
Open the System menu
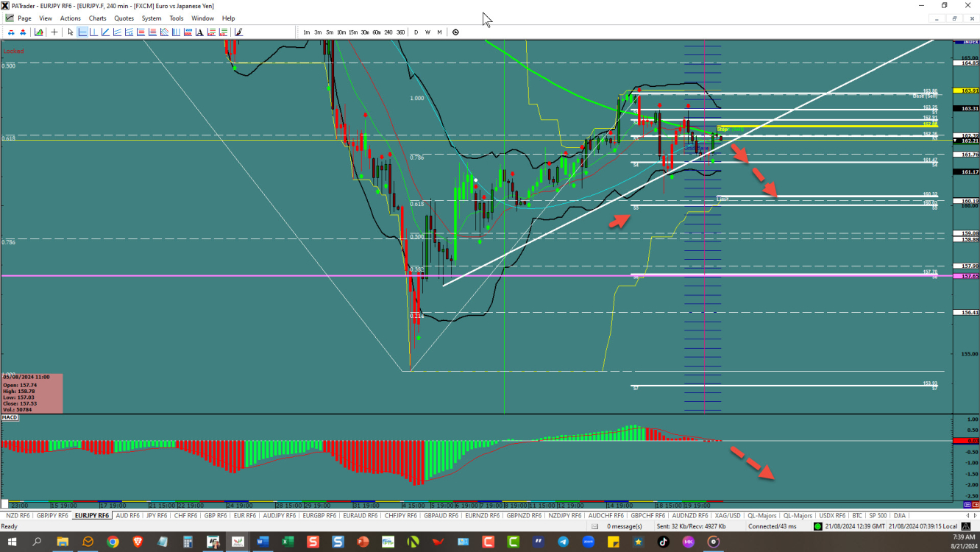pyautogui.click(x=152, y=18)
